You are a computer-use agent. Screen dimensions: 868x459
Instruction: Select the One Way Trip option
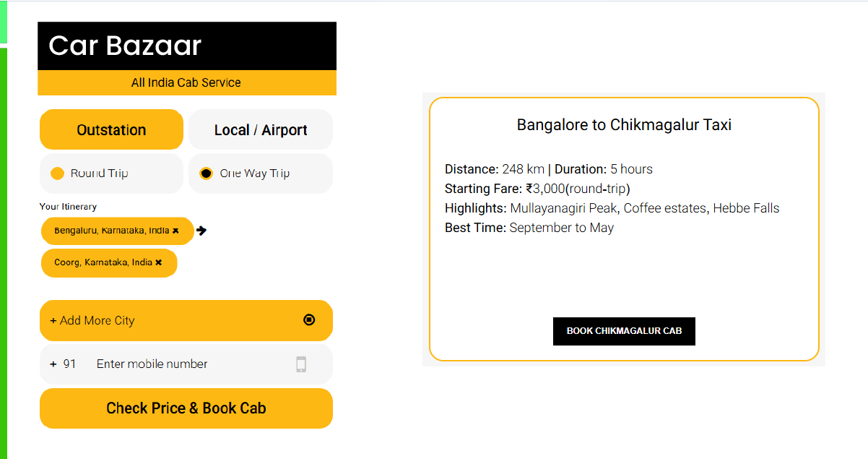(x=207, y=173)
